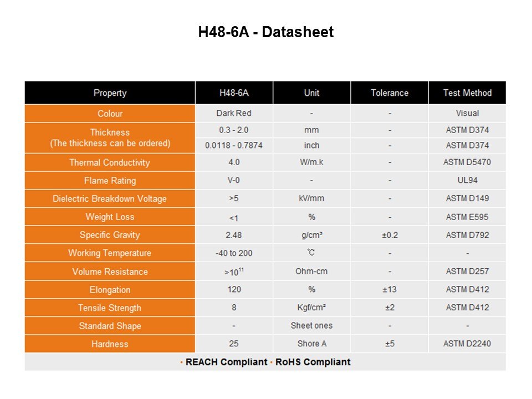The image size is (532, 399).
Task: Select the -40 to 200 temperature value
Action: [234, 253]
